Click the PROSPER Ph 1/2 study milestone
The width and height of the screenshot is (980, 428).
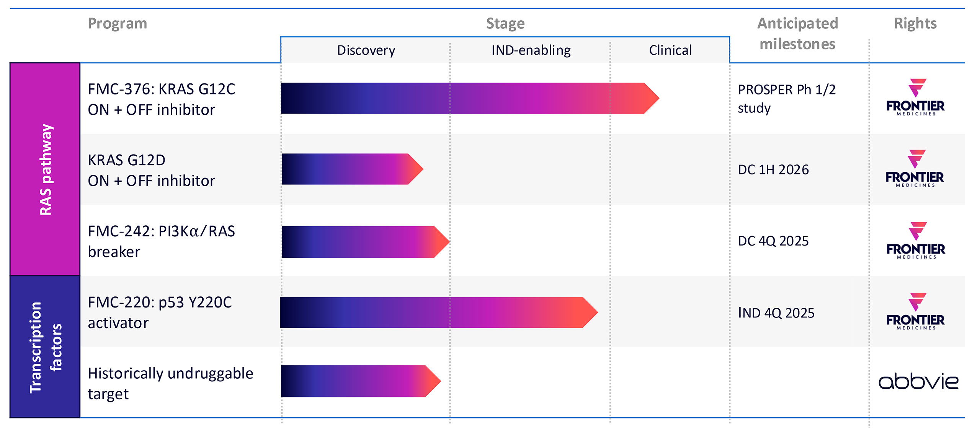coord(786,99)
